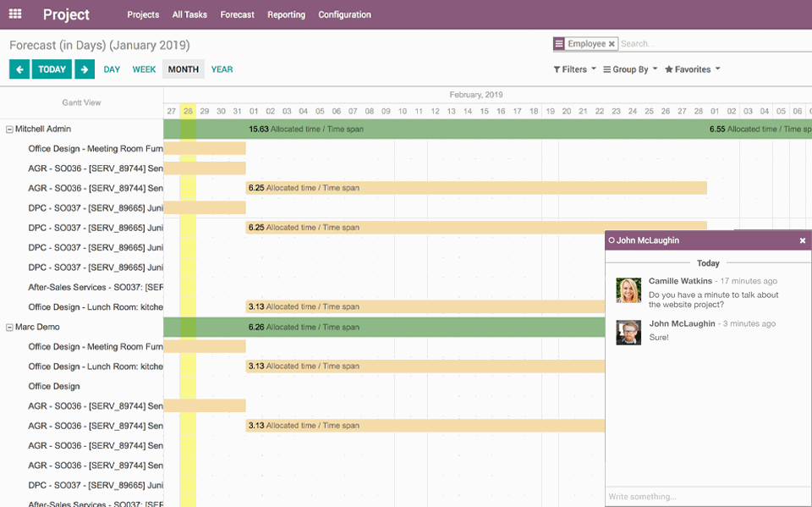Click the next period arrow button
812x507 pixels.
click(x=84, y=69)
